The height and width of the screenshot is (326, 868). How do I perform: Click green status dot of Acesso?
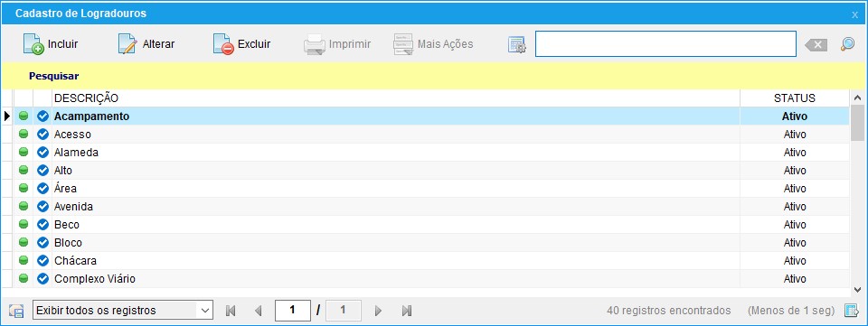(x=24, y=134)
